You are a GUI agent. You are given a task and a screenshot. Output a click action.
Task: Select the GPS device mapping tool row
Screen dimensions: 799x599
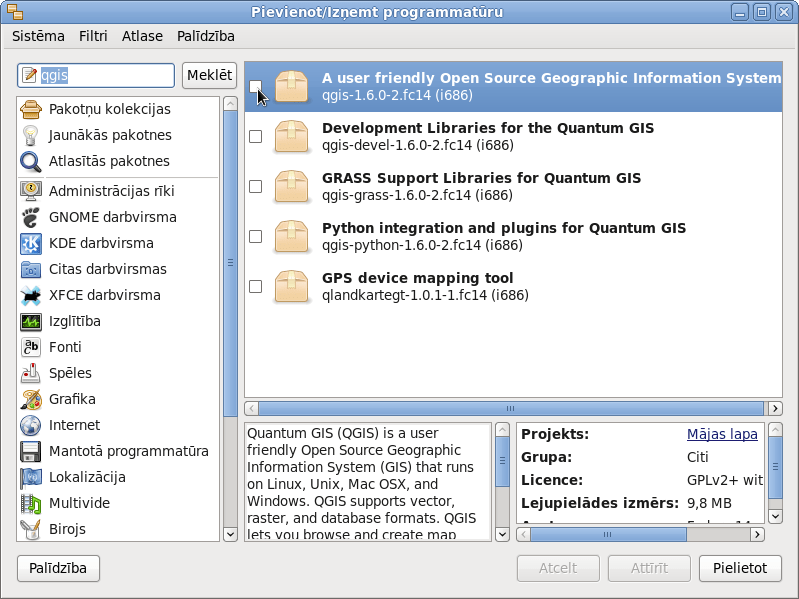point(513,286)
